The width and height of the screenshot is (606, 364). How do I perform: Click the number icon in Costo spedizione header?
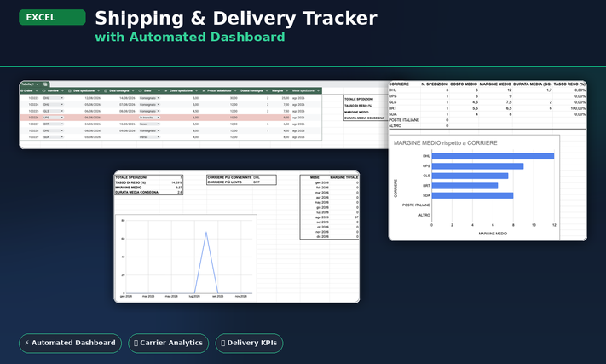[x=166, y=91]
